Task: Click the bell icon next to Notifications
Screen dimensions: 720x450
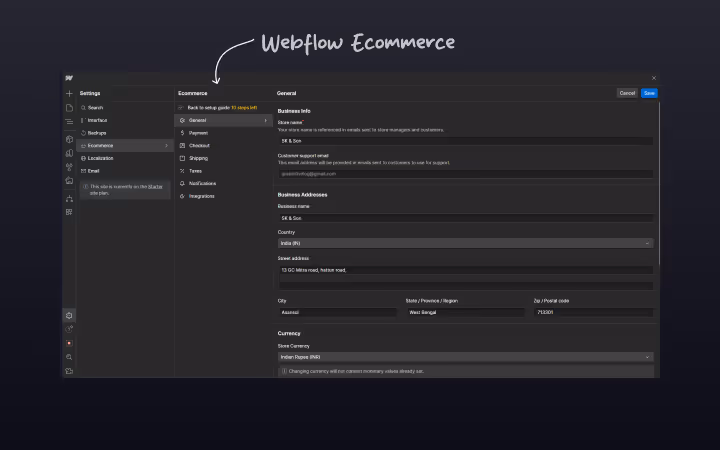Action: tap(182, 183)
